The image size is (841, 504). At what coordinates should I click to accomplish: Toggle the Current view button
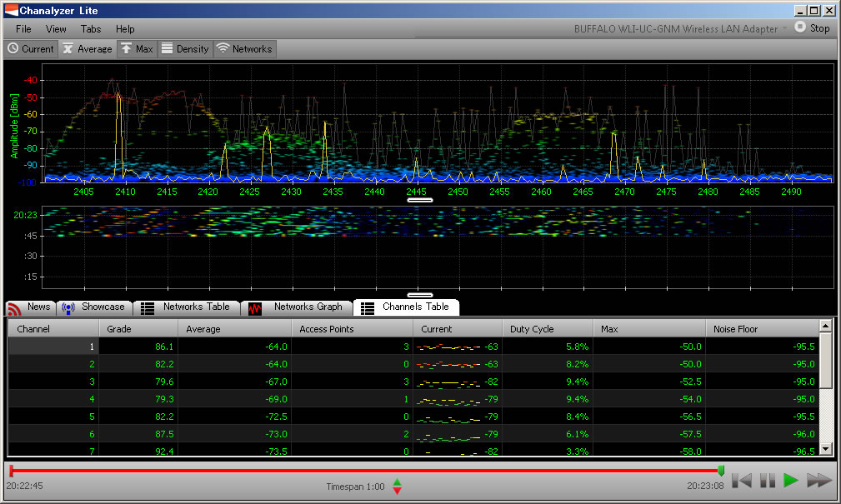(x=31, y=49)
